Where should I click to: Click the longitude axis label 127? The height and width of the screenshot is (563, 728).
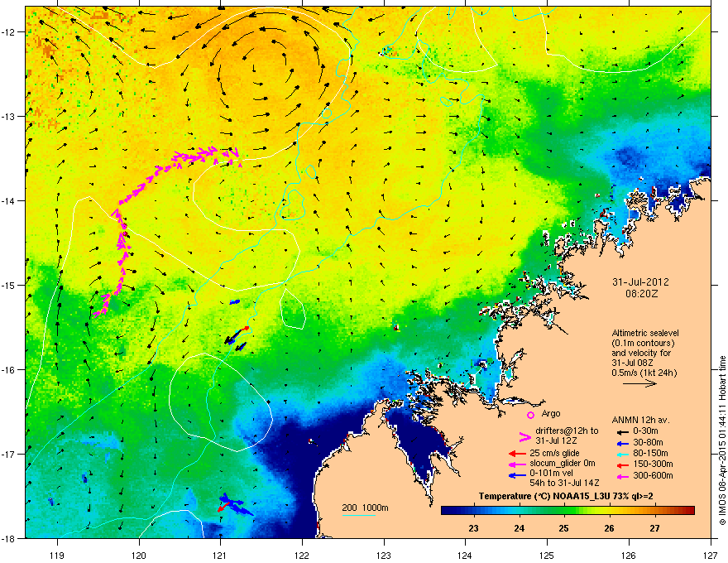click(711, 555)
